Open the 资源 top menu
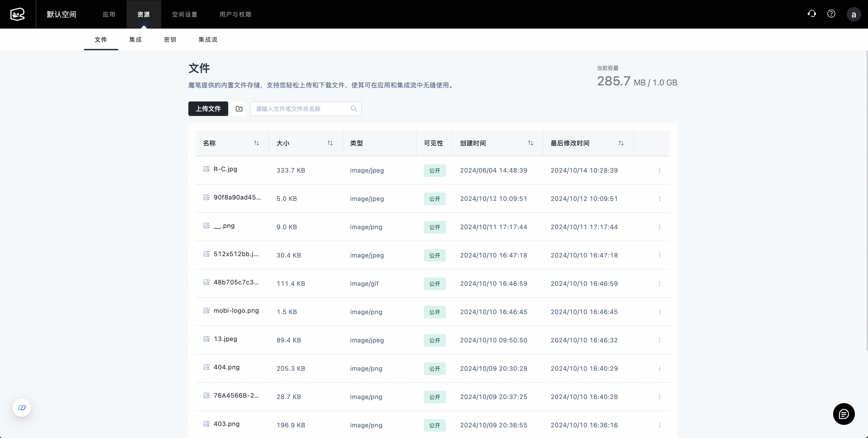This screenshot has height=438, width=868. tap(144, 14)
